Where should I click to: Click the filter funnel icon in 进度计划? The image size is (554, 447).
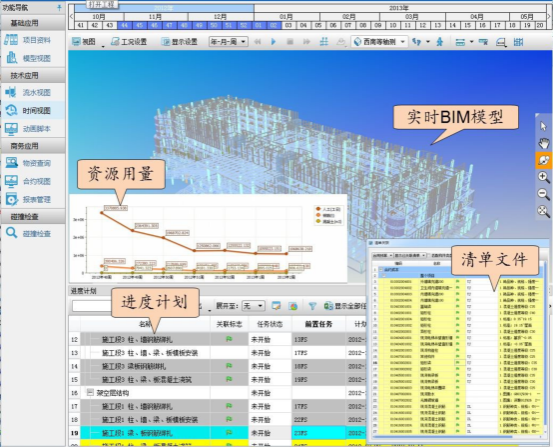coord(312,306)
